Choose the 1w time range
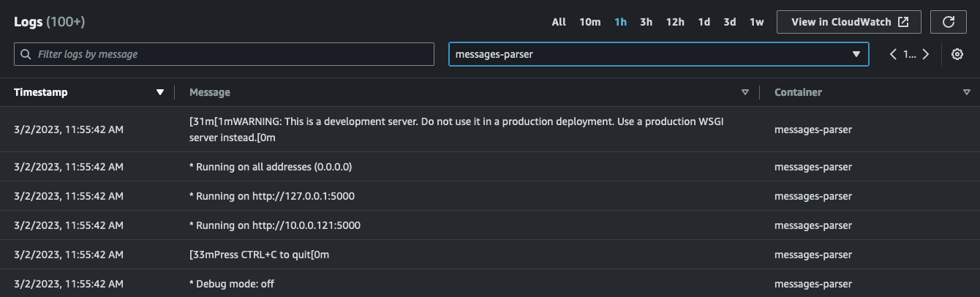Viewport: 980px width, 297px height. click(756, 22)
